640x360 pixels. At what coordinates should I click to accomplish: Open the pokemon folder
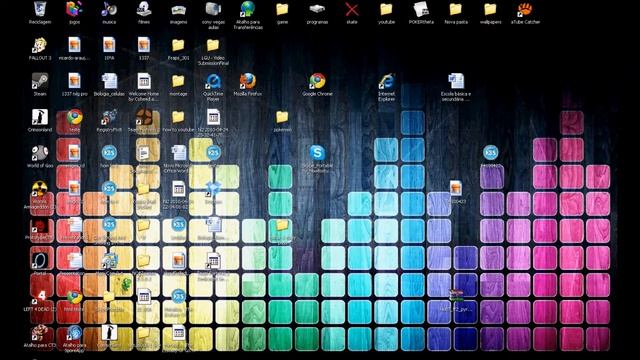pyautogui.click(x=282, y=117)
